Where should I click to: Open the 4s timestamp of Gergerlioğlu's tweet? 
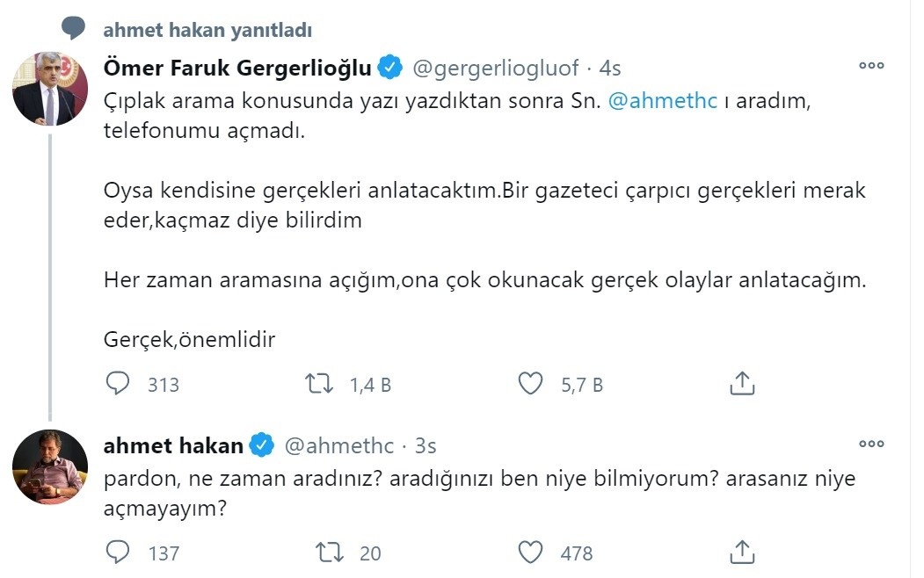point(610,67)
